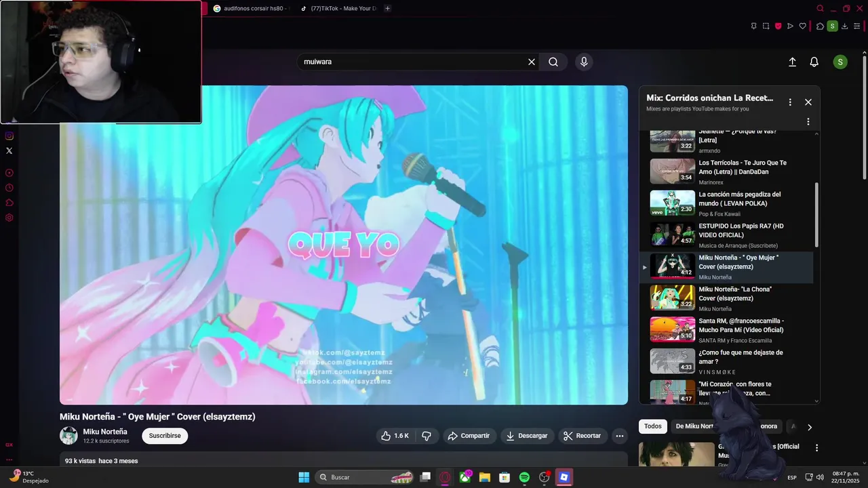Image resolution: width=868 pixels, height=488 pixels.
Task: Open Xbox app from the taskbar
Action: 465,477
